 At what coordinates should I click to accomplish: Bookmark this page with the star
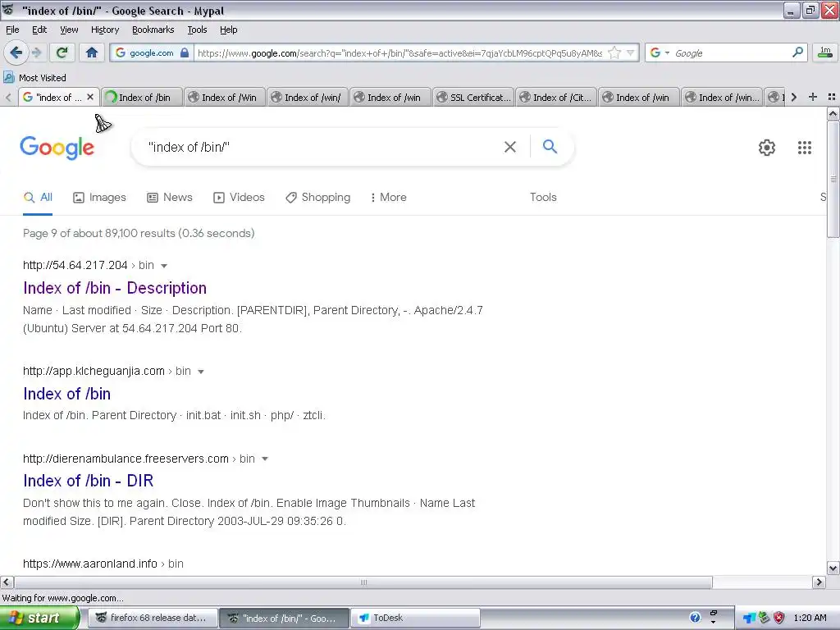click(614, 52)
